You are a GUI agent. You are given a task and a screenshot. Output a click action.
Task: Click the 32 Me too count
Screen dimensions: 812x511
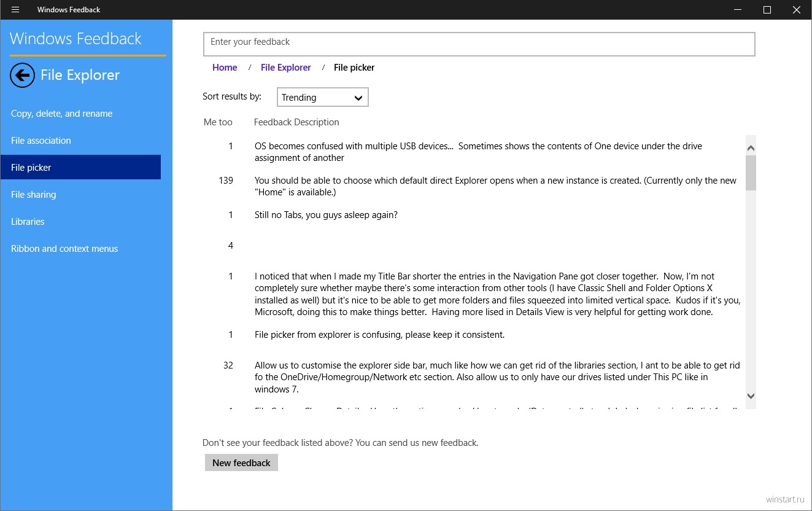tap(228, 365)
